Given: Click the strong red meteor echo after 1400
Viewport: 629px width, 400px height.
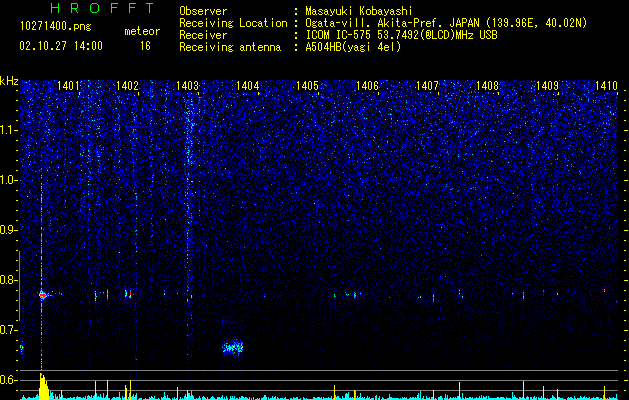Looking at the screenshot, I should click(x=43, y=295).
